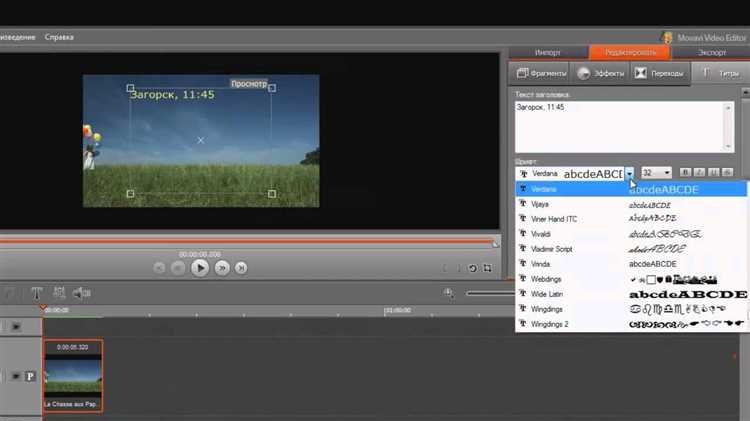Image resolution: width=750 pixels, height=421 pixels.
Task: Click the center X marker of the title box
Action: click(201, 140)
